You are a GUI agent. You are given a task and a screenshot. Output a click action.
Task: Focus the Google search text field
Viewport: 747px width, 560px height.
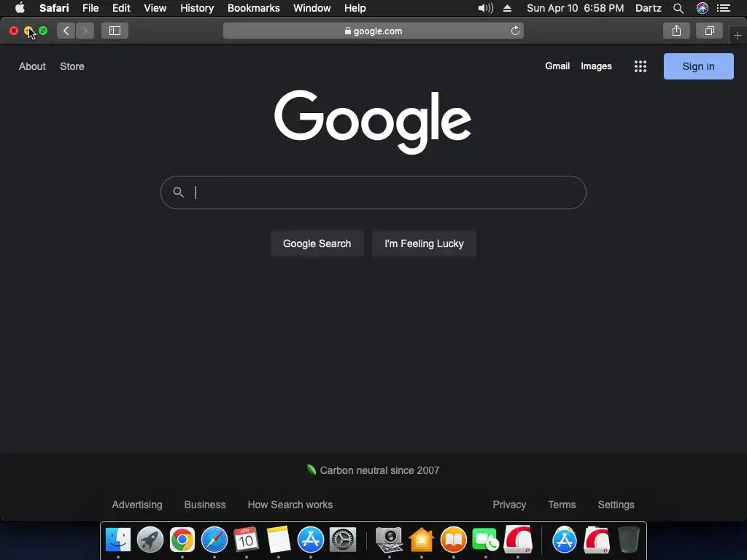373,192
